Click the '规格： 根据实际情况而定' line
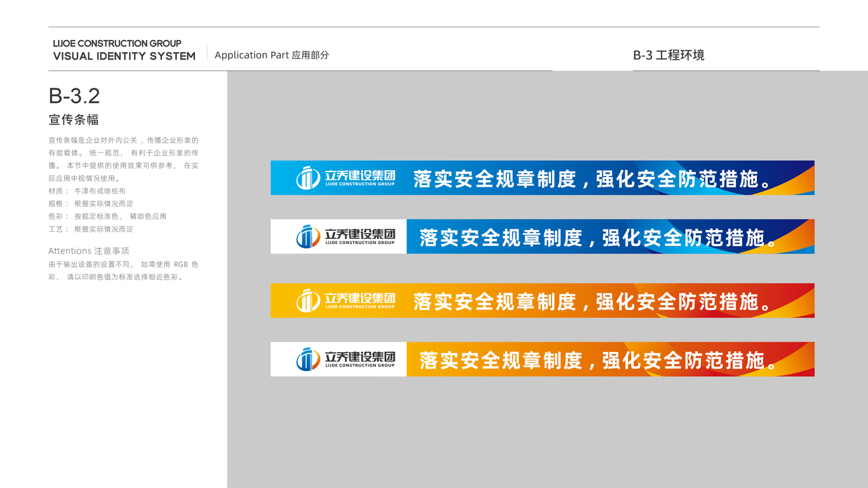The height and width of the screenshot is (488, 868). pyautogui.click(x=91, y=204)
